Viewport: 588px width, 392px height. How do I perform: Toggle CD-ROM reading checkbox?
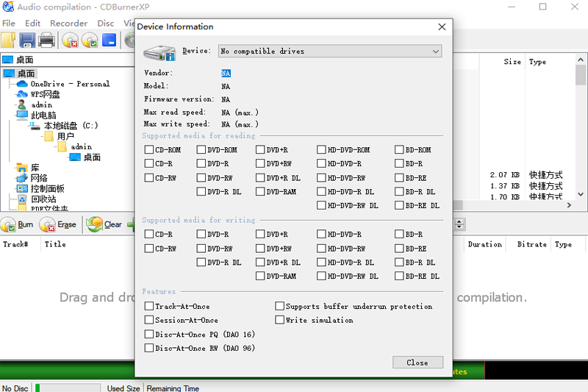[x=149, y=150]
